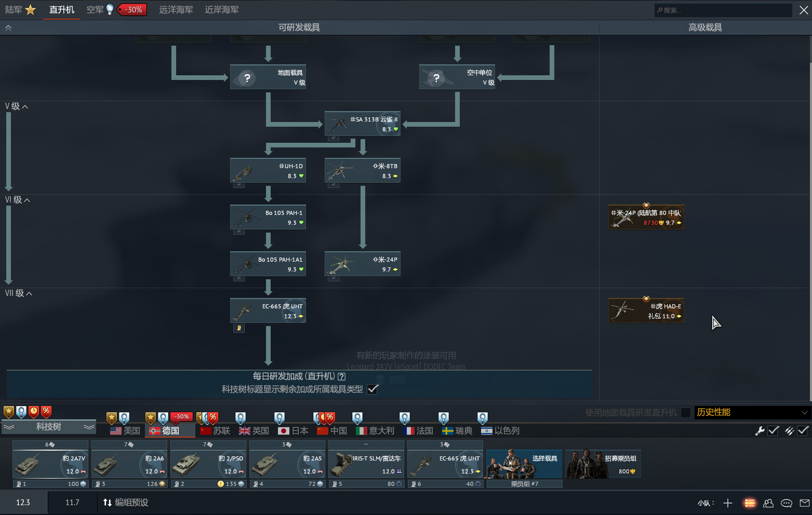Viewport: 812px width, 515px height.
Task: Open the 历史性能 dropdown
Action: [752, 413]
